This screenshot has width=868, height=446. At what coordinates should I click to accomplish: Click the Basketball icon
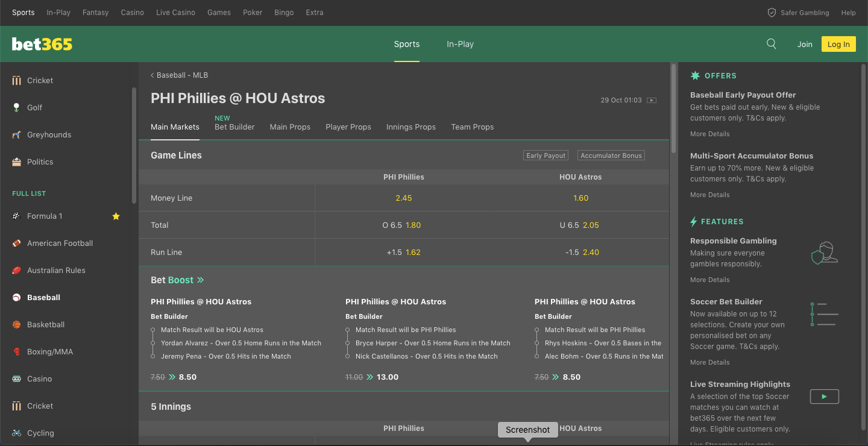point(16,324)
